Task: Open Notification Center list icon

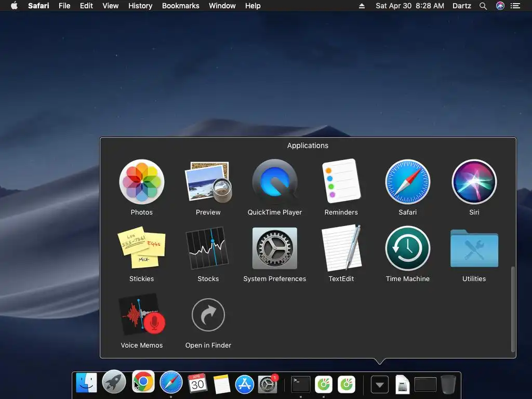Action: [515, 6]
